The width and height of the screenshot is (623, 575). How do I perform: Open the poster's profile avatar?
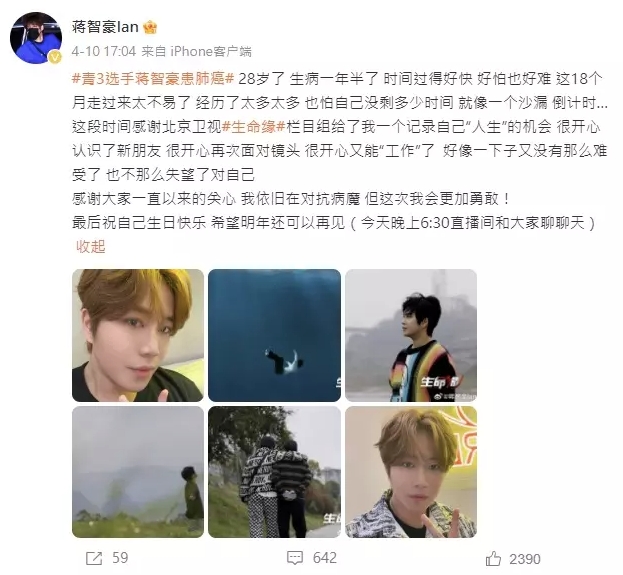tap(36, 38)
